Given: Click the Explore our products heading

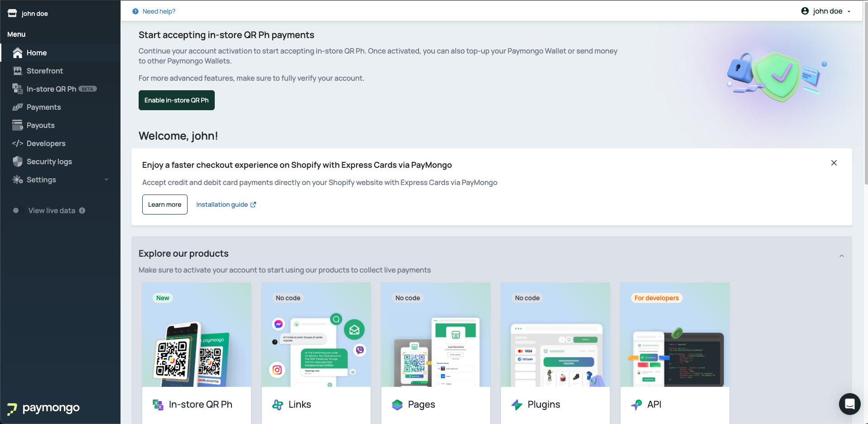Looking at the screenshot, I should (183, 253).
